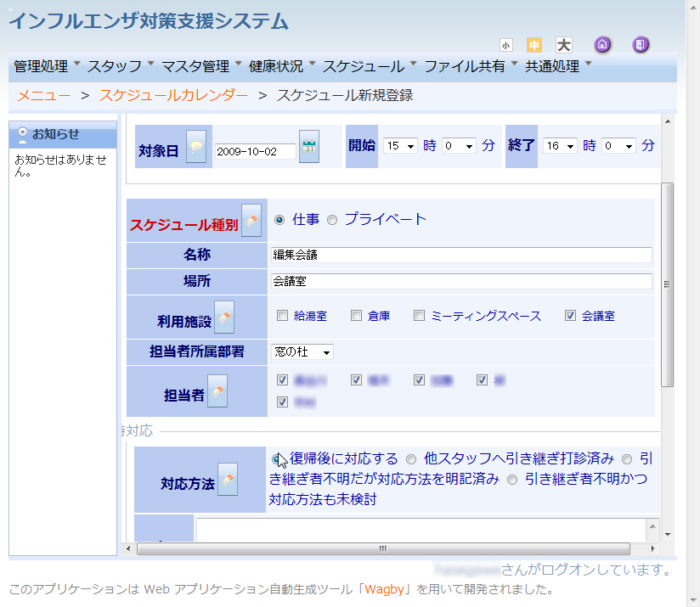The width and height of the screenshot is (700, 607).
Task: Select the 大 font size icon
Action: tap(562, 44)
